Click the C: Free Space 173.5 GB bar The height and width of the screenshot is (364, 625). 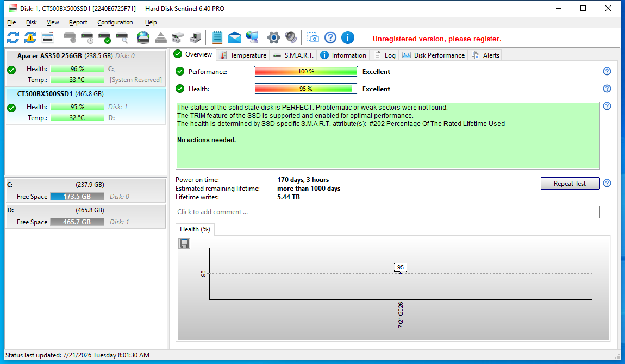click(77, 197)
